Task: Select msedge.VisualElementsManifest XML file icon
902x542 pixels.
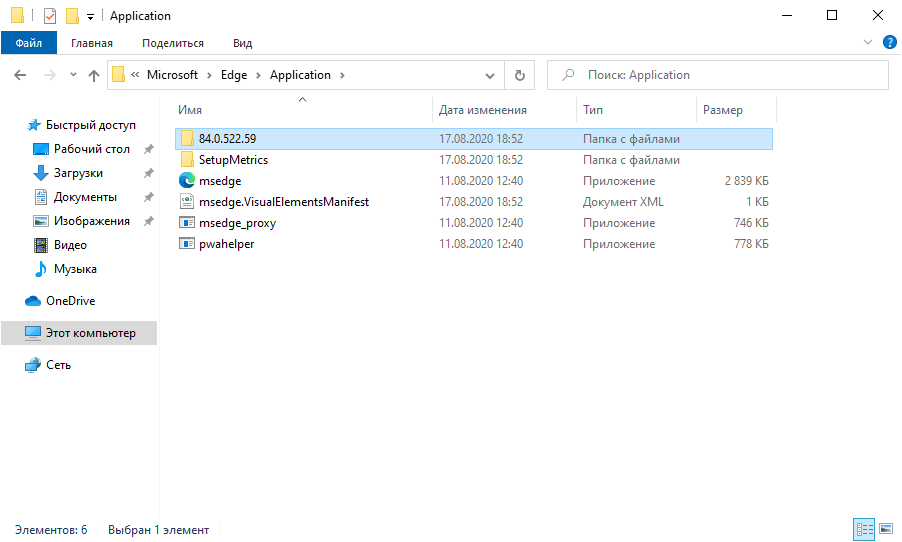Action: (187, 201)
